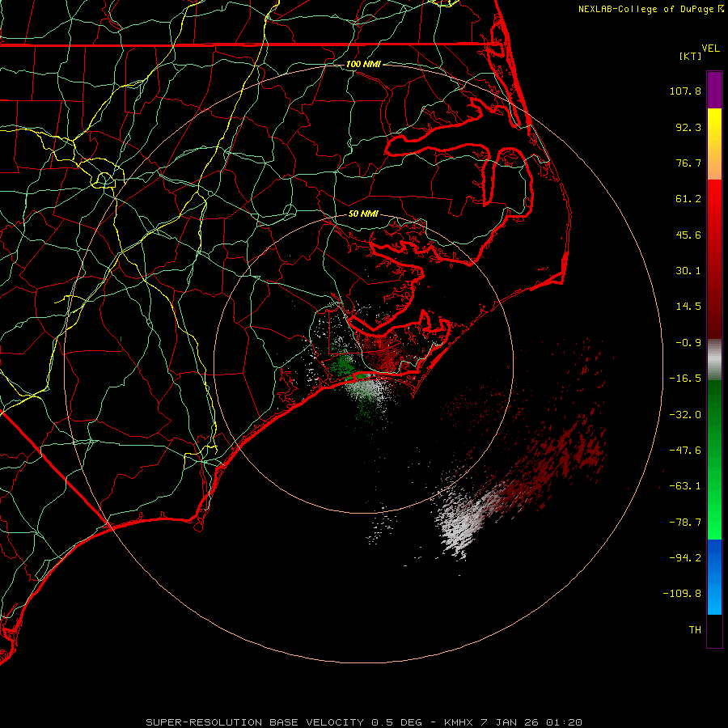Click the -94.2 velocity scale value
Image resolution: width=728 pixels, height=728 pixels.
coord(685,558)
